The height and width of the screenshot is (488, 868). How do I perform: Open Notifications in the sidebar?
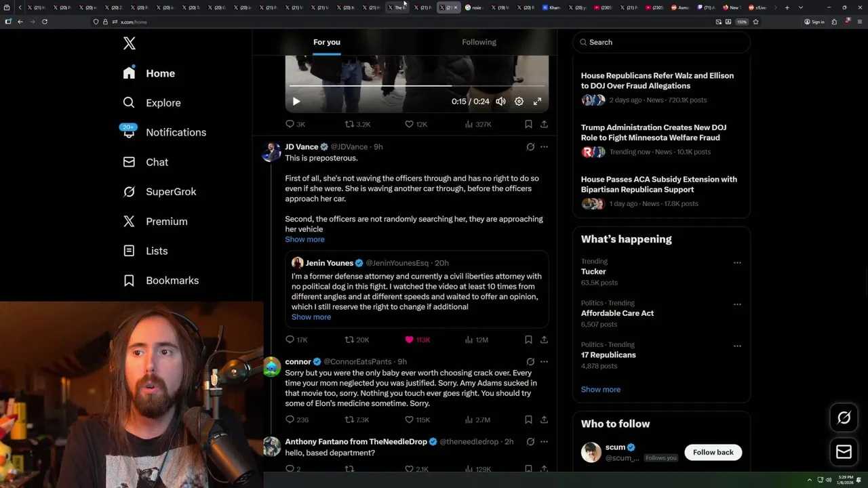(x=164, y=132)
